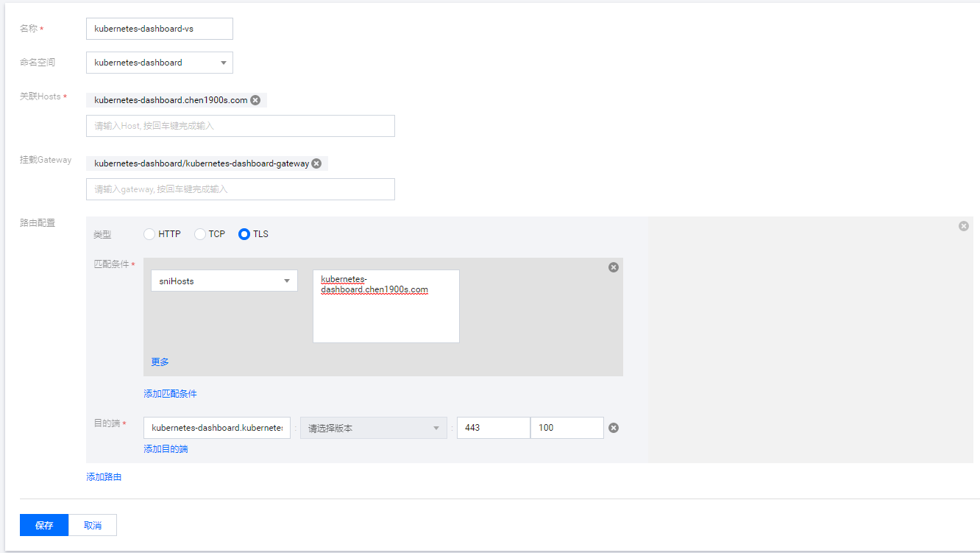This screenshot has height=553, width=980.
Task: Select the TLS route type
Action: pos(244,234)
